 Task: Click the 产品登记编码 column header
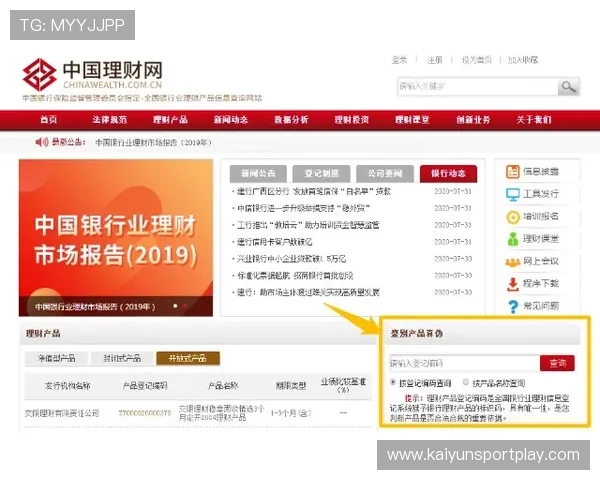tap(145, 386)
